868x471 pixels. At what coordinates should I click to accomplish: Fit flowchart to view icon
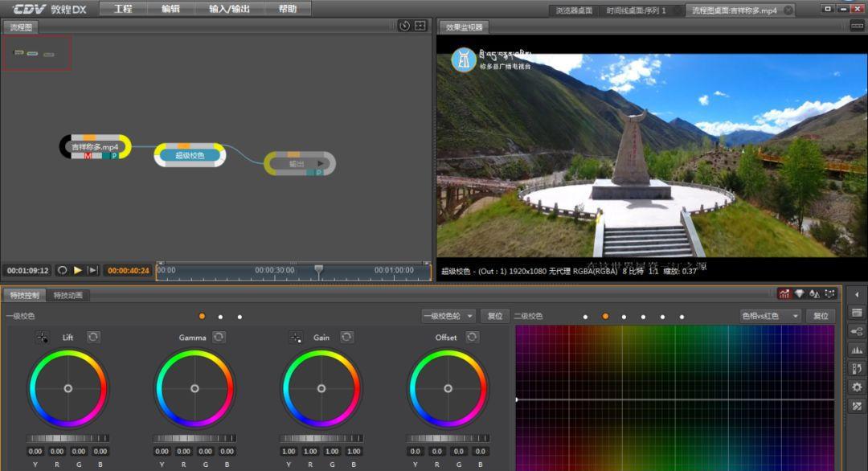pos(420,26)
